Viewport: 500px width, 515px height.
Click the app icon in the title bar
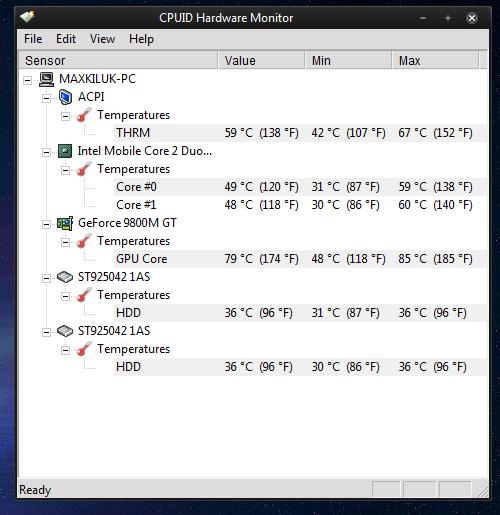28,16
